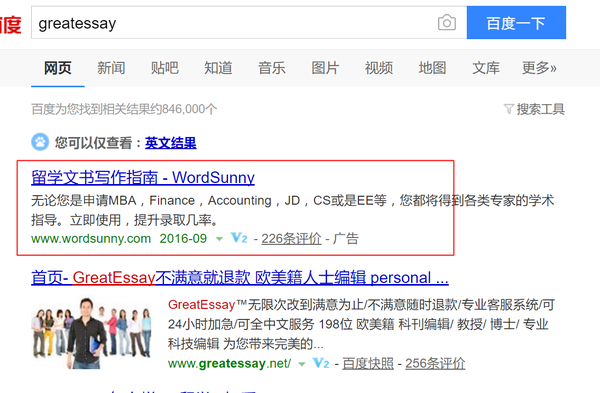600x393 pixels.
Task: Click the GreatEssay result thumbnail image
Action: 91,333
